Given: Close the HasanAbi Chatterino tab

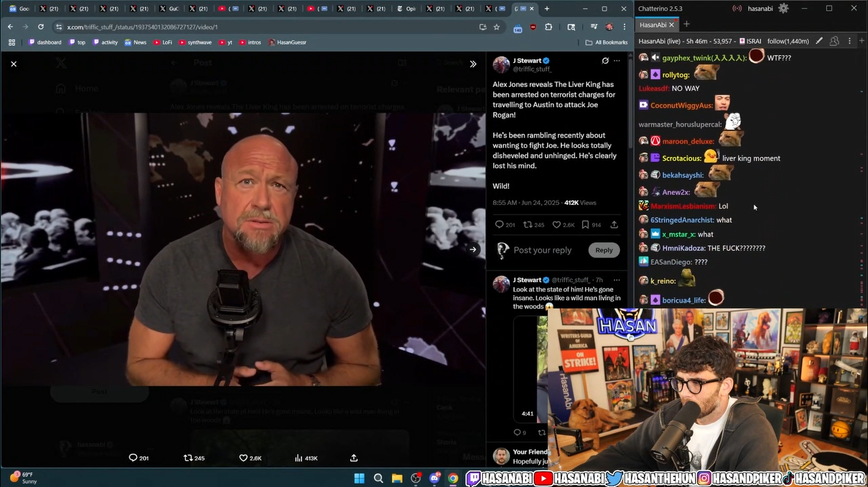Looking at the screenshot, I should 672,25.
